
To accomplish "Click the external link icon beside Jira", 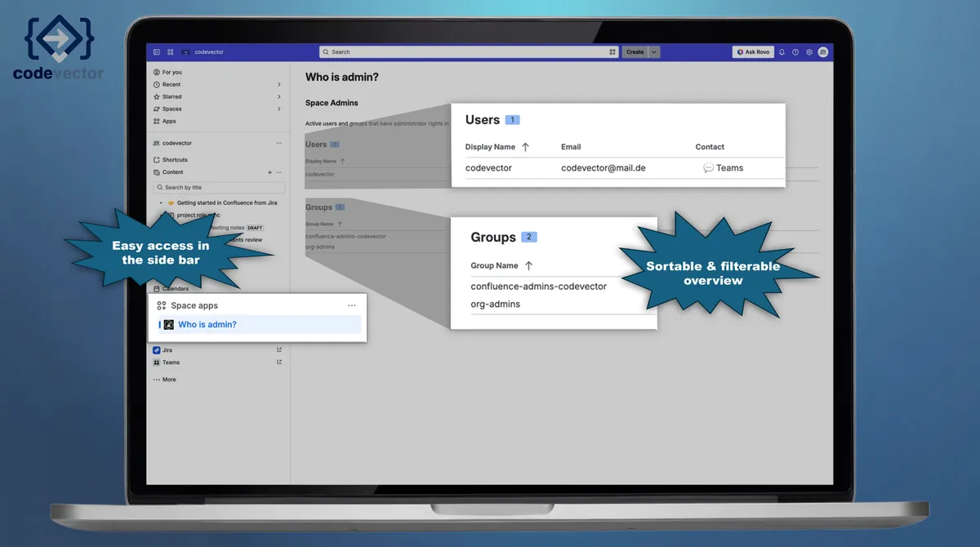I will click(x=279, y=349).
